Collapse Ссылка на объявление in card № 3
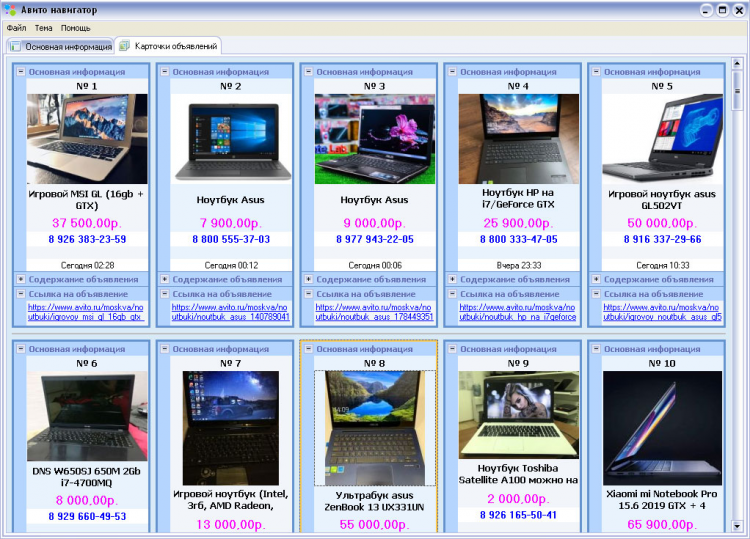750x539 pixels. (x=309, y=294)
